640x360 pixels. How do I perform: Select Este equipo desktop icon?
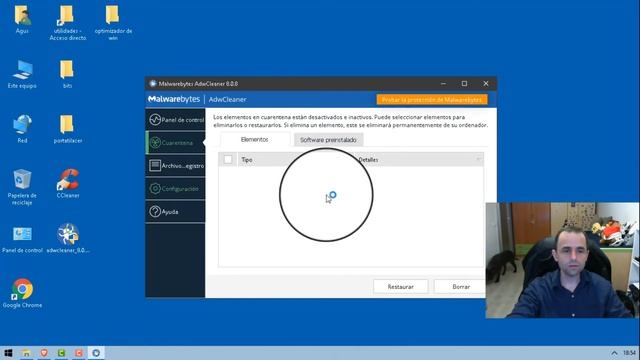pos(22,74)
